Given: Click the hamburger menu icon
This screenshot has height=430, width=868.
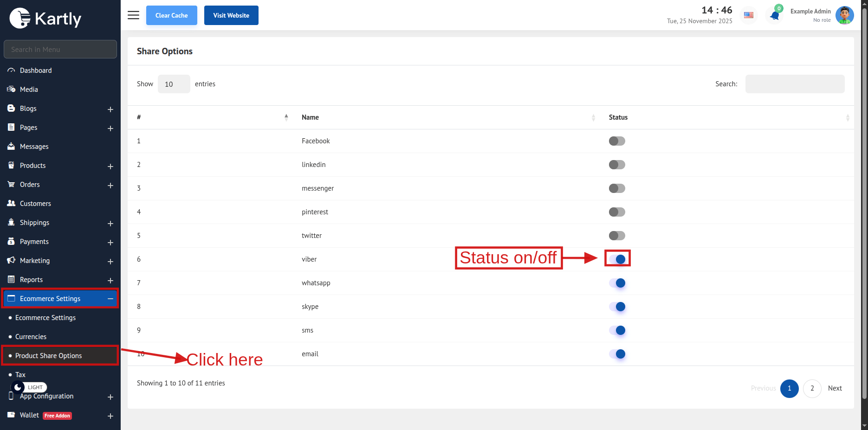Looking at the screenshot, I should (x=133, y=15).
